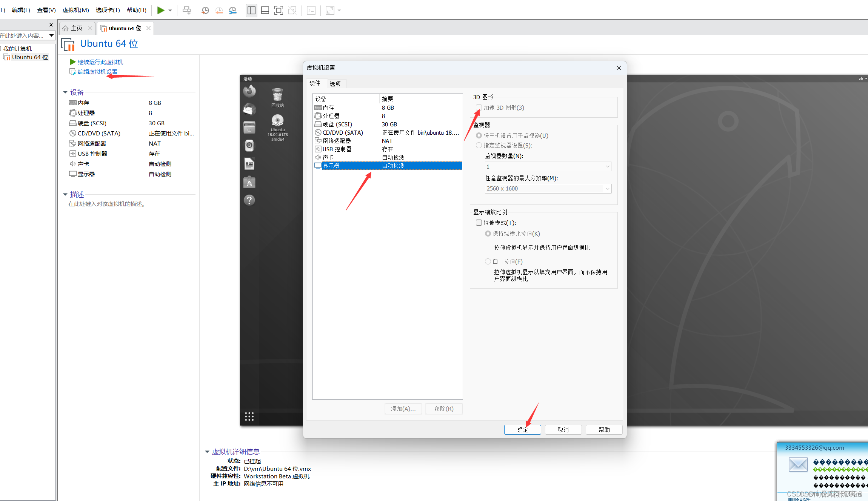Click the Ubuntu dock help question-mark icon
Viewport: 868px width, 501px height.
pyautogui.click(x=249, y=200)
